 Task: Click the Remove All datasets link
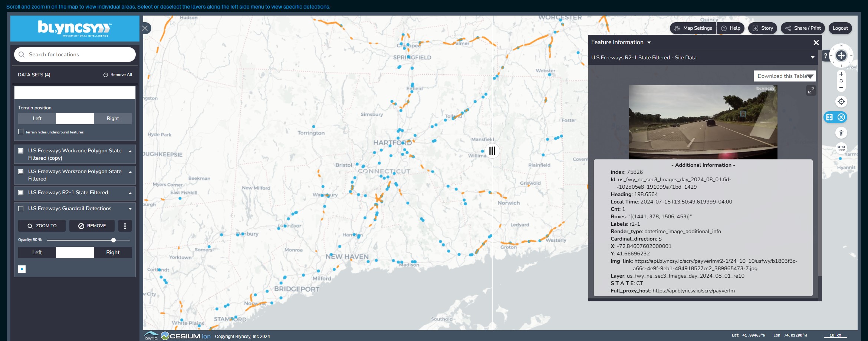118,75
